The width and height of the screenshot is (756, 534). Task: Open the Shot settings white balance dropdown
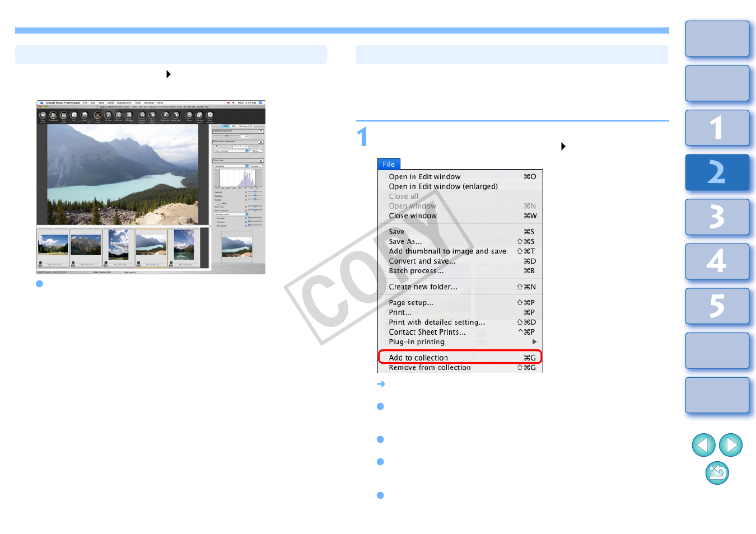click(230, 151)
